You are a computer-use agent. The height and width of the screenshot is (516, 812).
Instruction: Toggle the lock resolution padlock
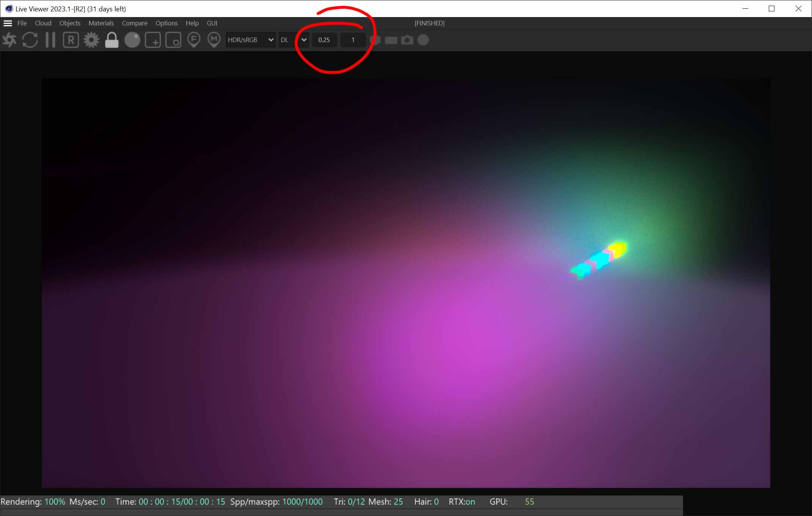click(112, 40)
